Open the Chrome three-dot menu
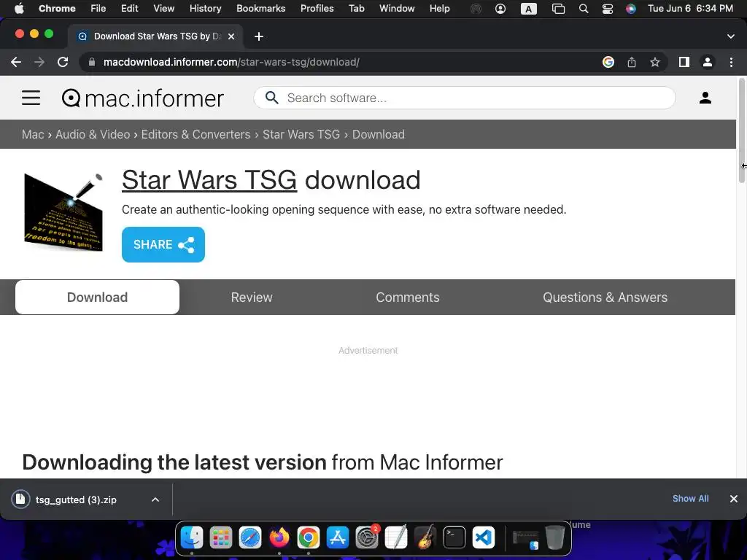This screenshot has width=747, height=560. pyautogui.click(x=731, y=62)
